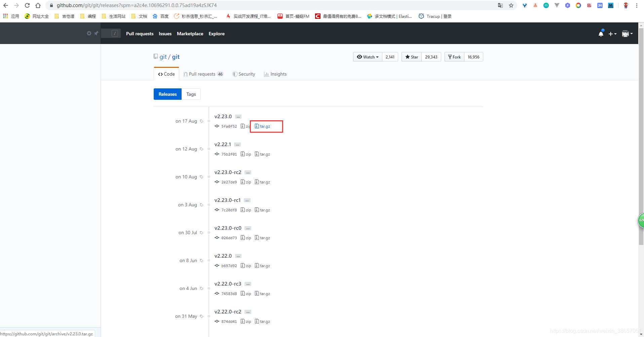Viewport: 644px width, 337px height.
Task: Bookmark this page with the star icon
Action: click(x=511, y=5)
